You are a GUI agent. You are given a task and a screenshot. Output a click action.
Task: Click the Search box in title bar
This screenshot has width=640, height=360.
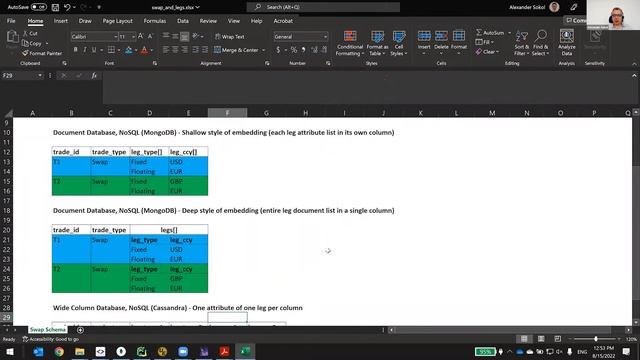point(323,7)
